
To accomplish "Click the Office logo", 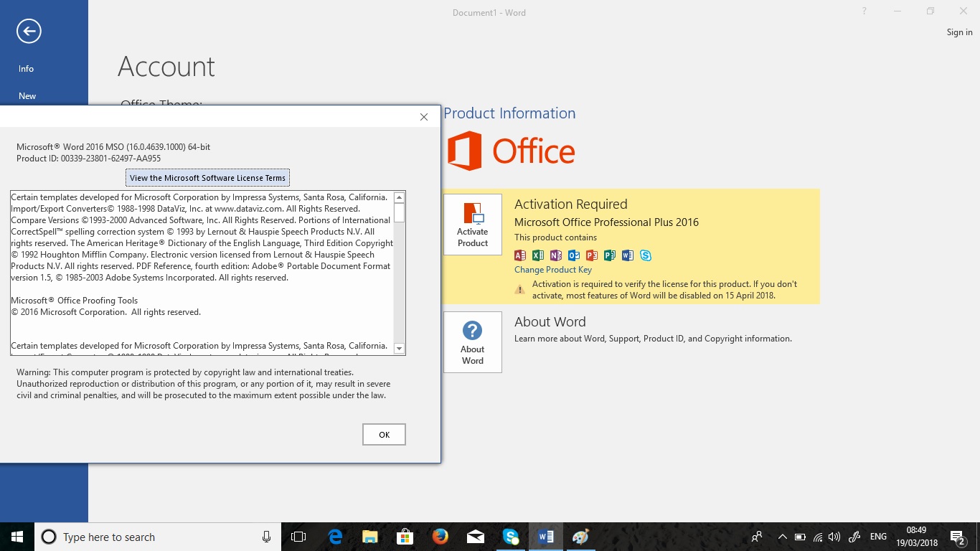I will [511, 151].
